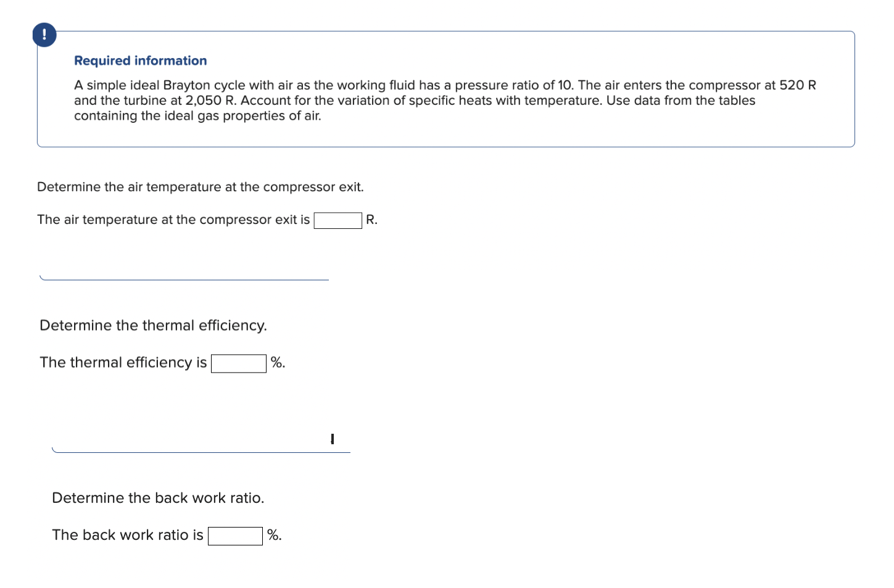The image size is (894, 588).
Task: Select the text cursor marker above the divider
Action: [333, 439]
